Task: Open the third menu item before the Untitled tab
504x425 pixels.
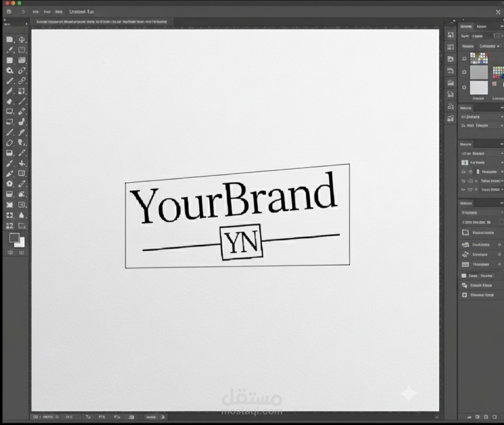Action: (x=59, y=12)
